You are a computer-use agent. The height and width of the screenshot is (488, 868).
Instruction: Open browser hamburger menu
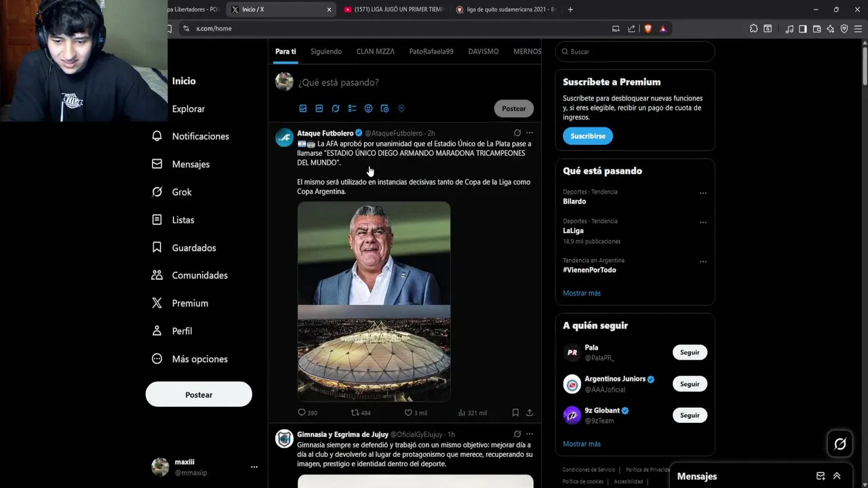(858, 28)
